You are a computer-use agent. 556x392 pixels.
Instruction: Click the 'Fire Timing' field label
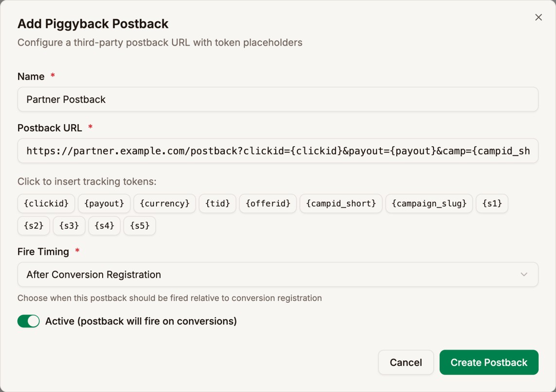click(43, 251)
